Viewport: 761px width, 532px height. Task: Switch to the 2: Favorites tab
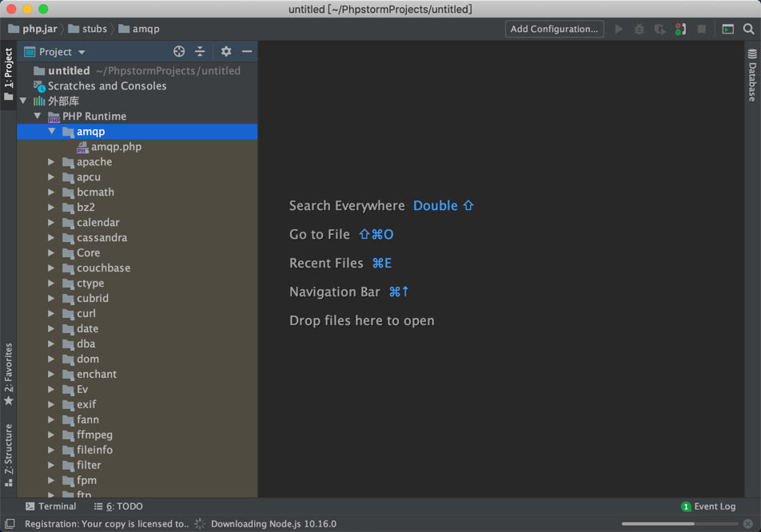(8, 373)
